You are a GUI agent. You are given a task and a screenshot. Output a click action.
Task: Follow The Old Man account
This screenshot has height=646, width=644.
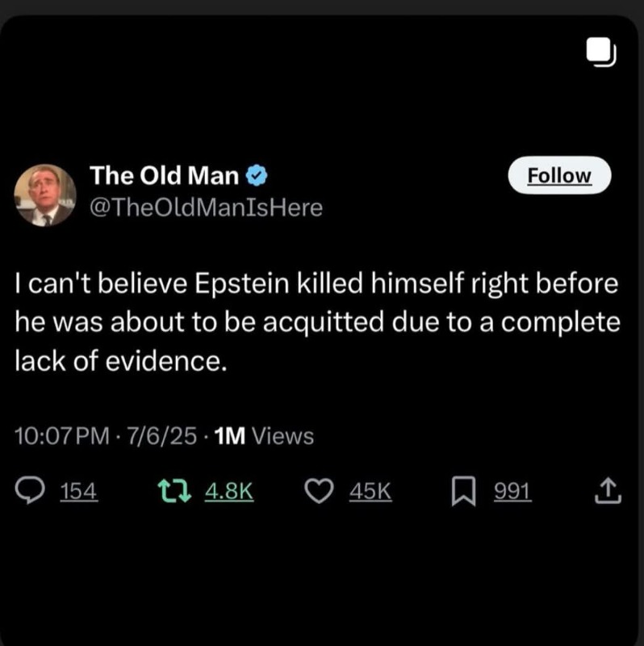[559, 175]
